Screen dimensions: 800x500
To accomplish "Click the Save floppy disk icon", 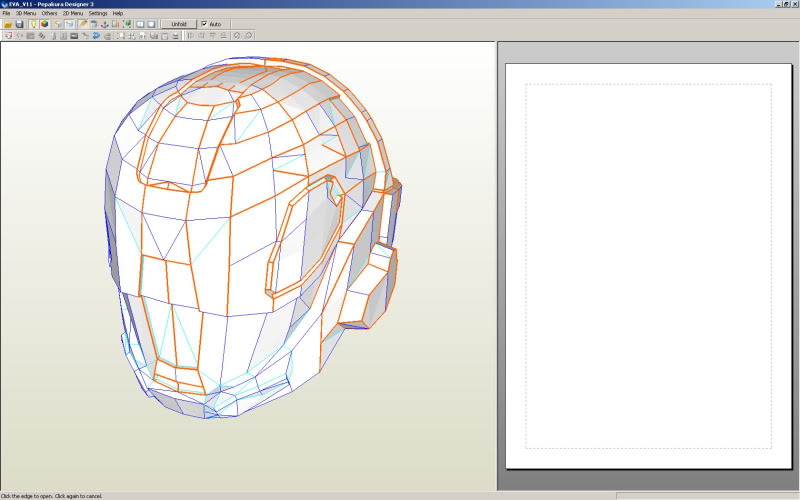I will coord(19,23).
